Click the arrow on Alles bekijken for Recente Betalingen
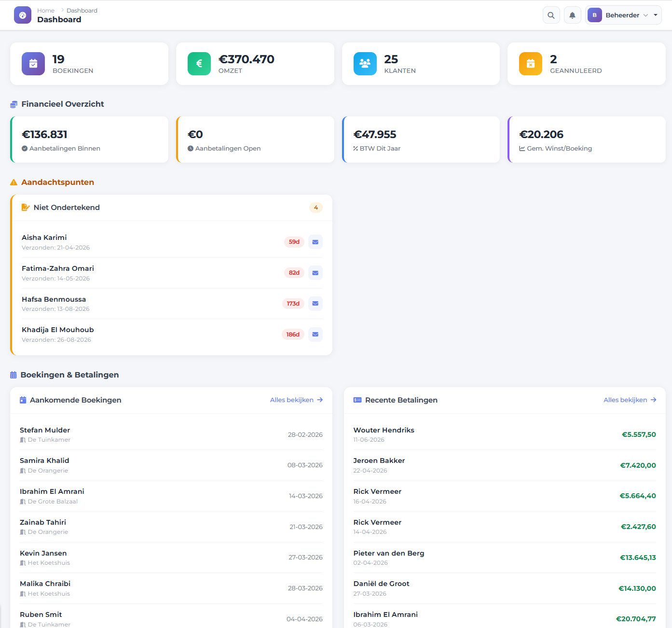This screenshot has height=628, width=672. coord(654,400)
